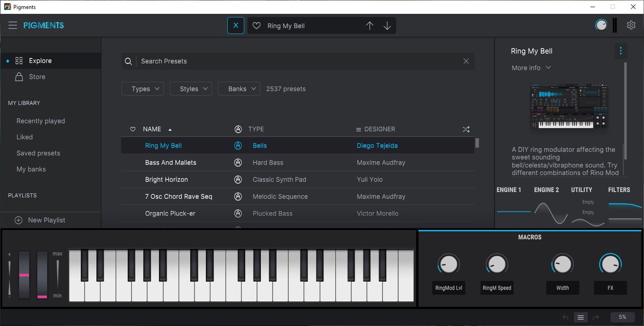This screenshot has height=326, width=644.
Task: Open My banks section
Action: click(x=31, y=169)
